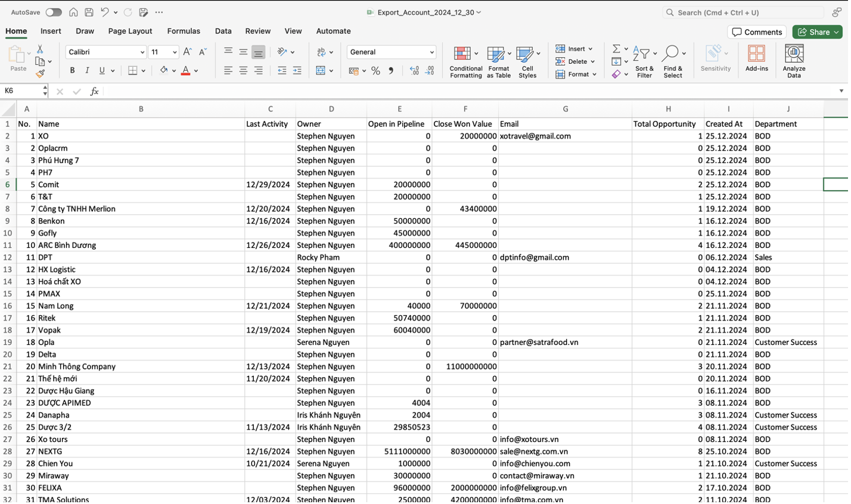Screen dimensions: 851x504
Task: Click the Insert cells button
Action: click(x=575, y=49)
